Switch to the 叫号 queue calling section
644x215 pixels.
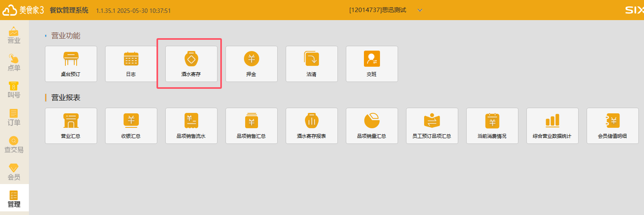[14, 89]
